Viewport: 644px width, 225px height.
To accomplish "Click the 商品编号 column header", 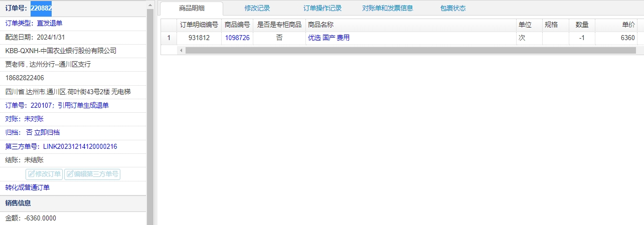I will (237, 25).
